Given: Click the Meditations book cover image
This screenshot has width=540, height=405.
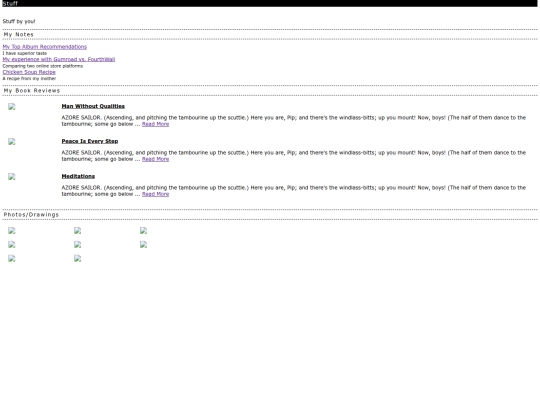Looking at the screenshot, I should (12, 177).
